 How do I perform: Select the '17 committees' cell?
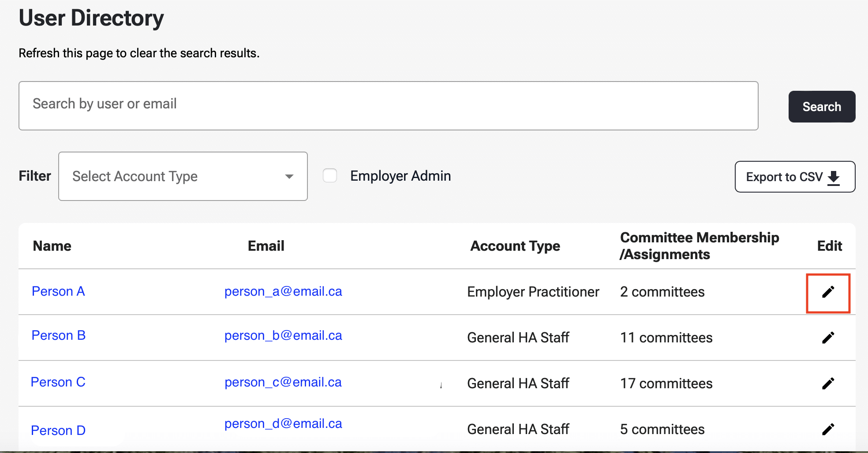(666, 383)
